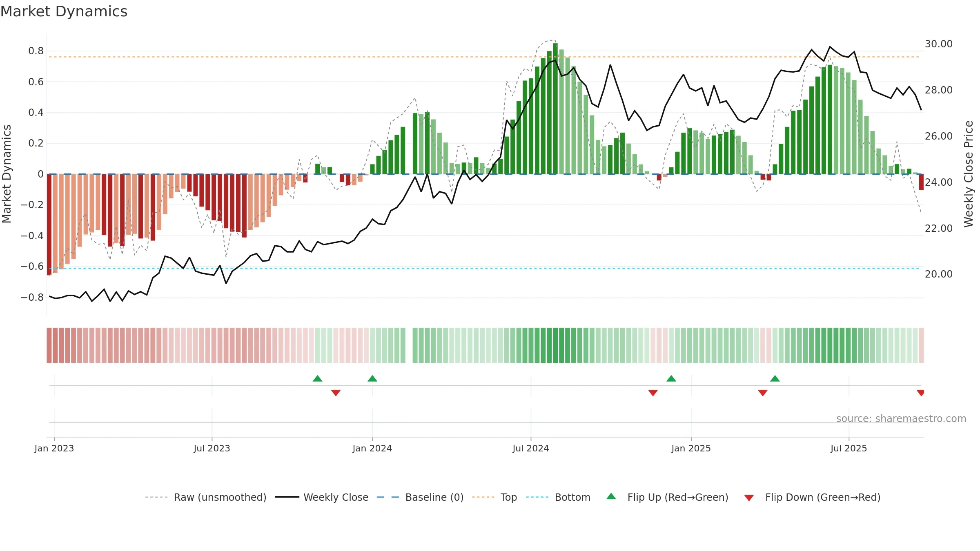Image resolution: width=980 pixels, height=551 pixels.
Task: Toggle Raw (unsmoothed) legend entry
Action: pos(205,497)
